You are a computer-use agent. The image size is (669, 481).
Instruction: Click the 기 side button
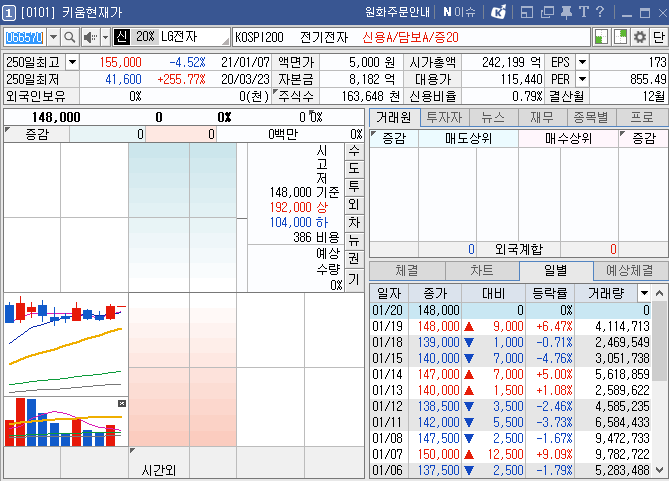[x=354, y=279]
